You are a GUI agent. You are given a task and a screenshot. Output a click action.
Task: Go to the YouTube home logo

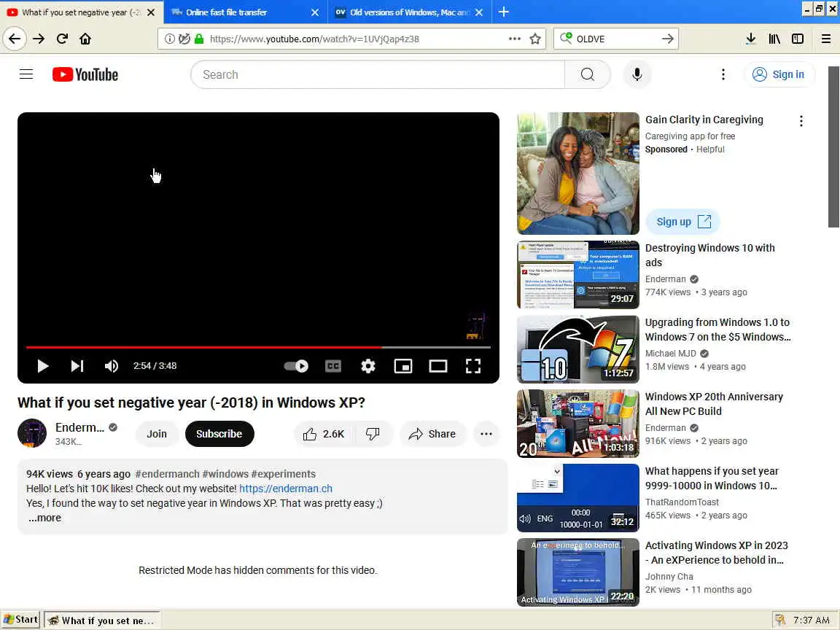(x=85, y=74)
